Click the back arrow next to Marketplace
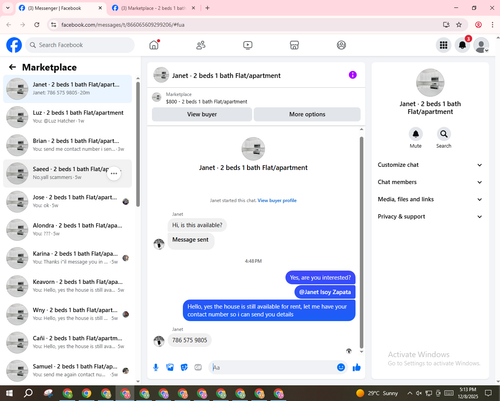Image resolution: width=500 pixels, height=401 pixels. coord(12,67)
